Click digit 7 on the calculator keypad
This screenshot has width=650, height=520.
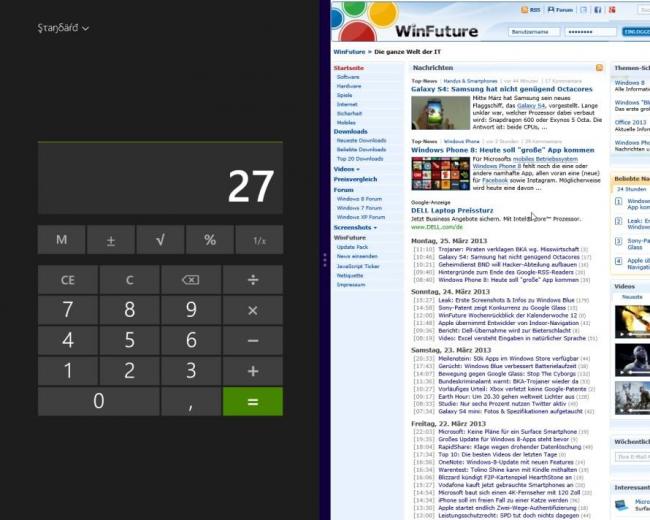(x=68, y=310)
